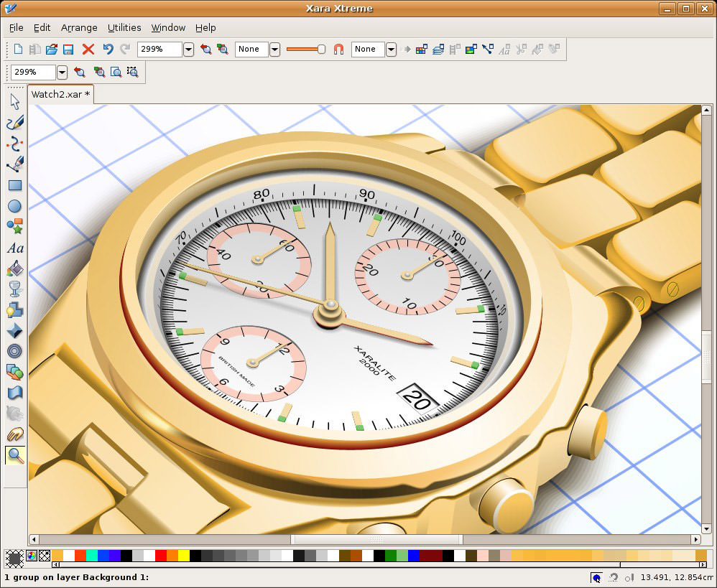Open the Utilities menu

click(124, 27)
